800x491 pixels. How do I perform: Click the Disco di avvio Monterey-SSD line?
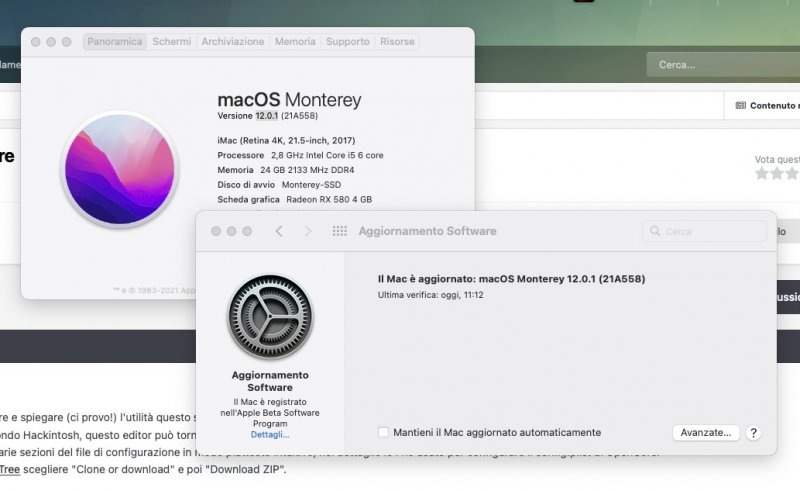(x=279, y=185)
